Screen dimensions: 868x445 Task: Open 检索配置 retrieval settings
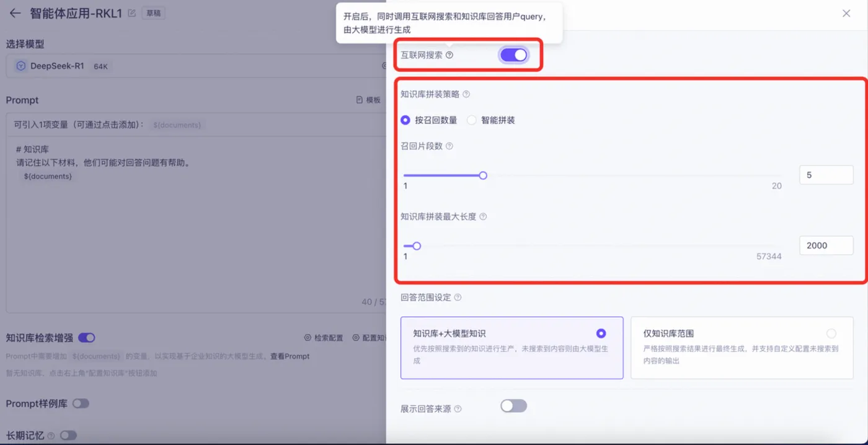click(324, 338)
